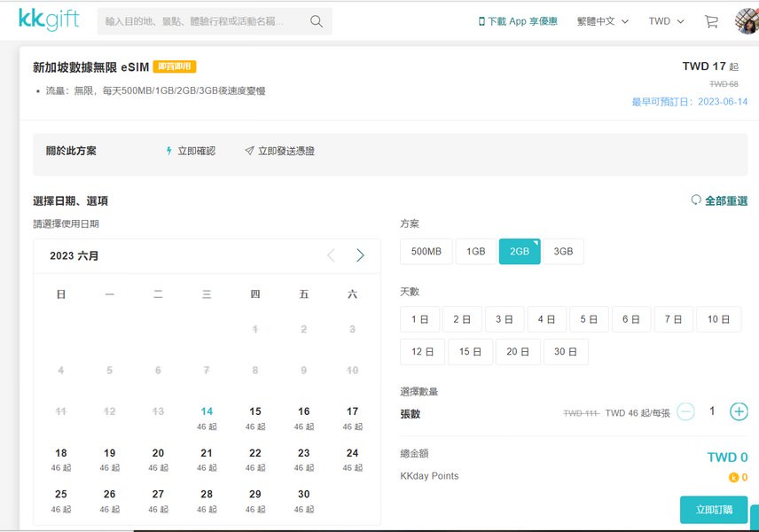Pick June 28 on the calendar

point(207,501)
